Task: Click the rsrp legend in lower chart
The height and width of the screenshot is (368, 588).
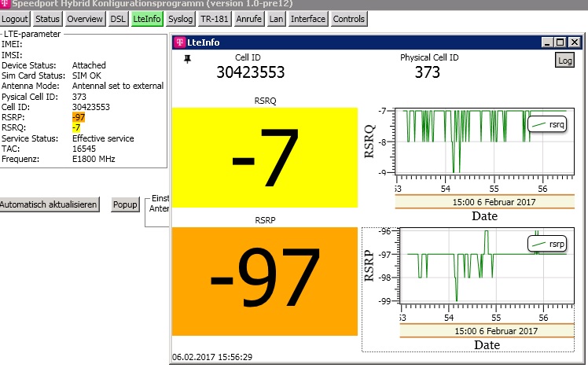Action: click(x=547, y=245)
